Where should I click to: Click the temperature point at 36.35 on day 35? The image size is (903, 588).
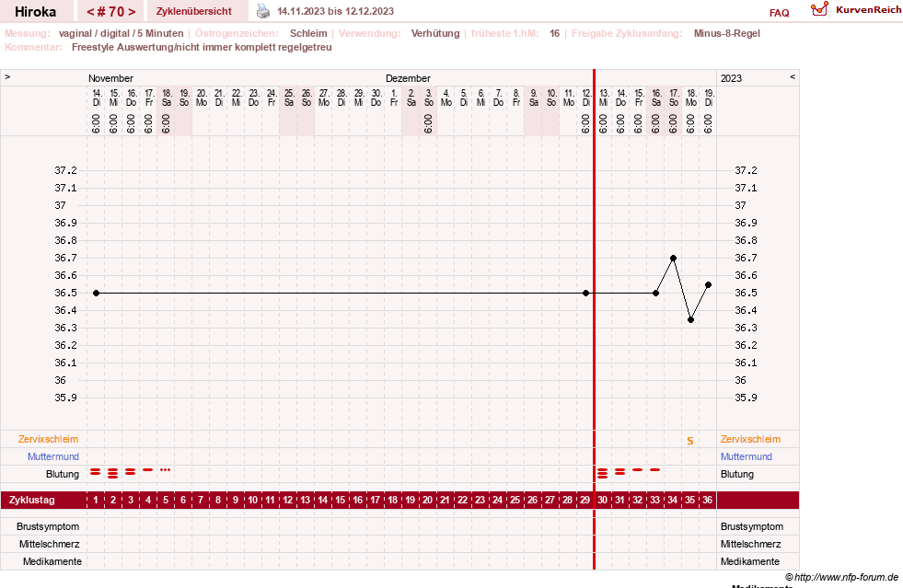690,319
